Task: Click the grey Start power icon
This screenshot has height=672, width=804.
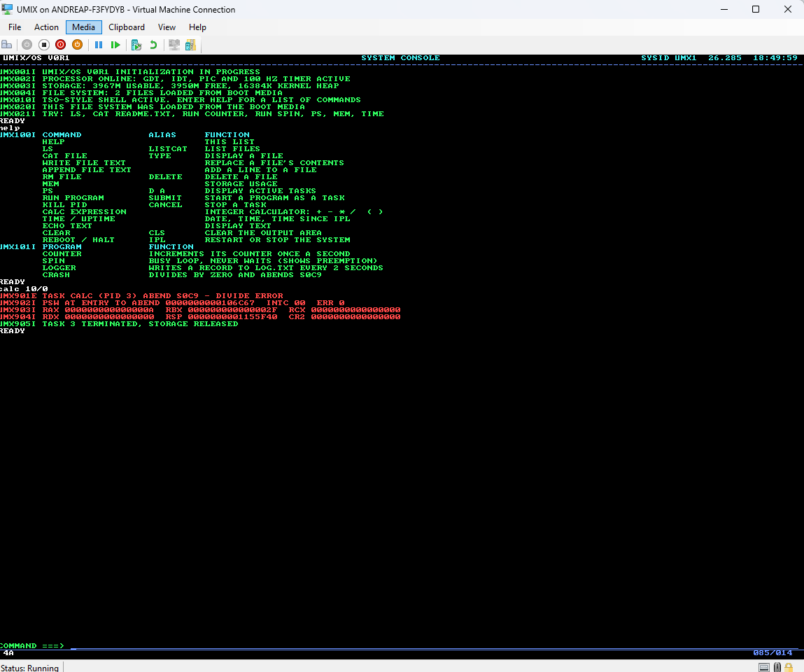Action: tap(27, 45)
